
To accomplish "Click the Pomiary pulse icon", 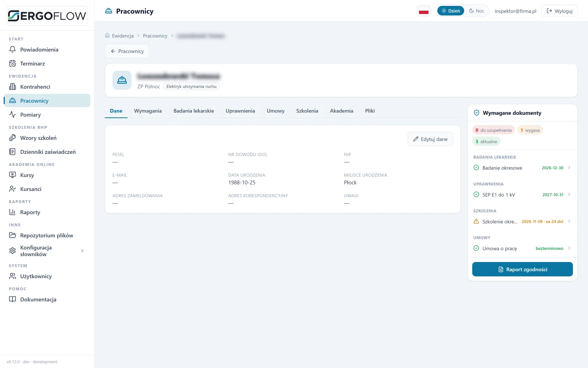I will pos(12,114).
